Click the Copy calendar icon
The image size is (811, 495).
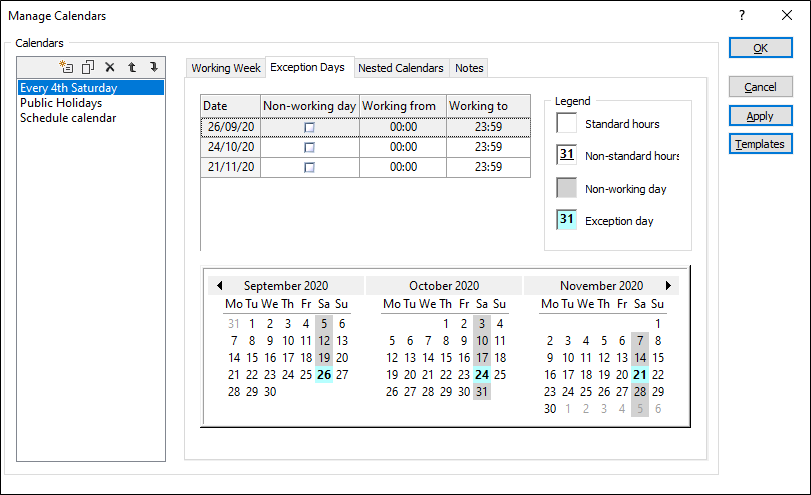tap(88, 67)
